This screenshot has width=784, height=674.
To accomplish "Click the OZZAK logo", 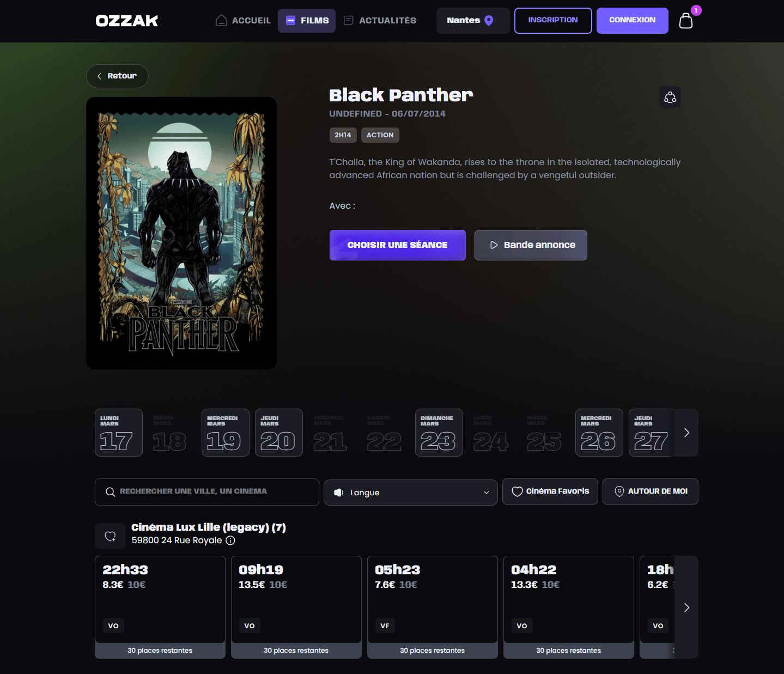I will tap(127, 21).
